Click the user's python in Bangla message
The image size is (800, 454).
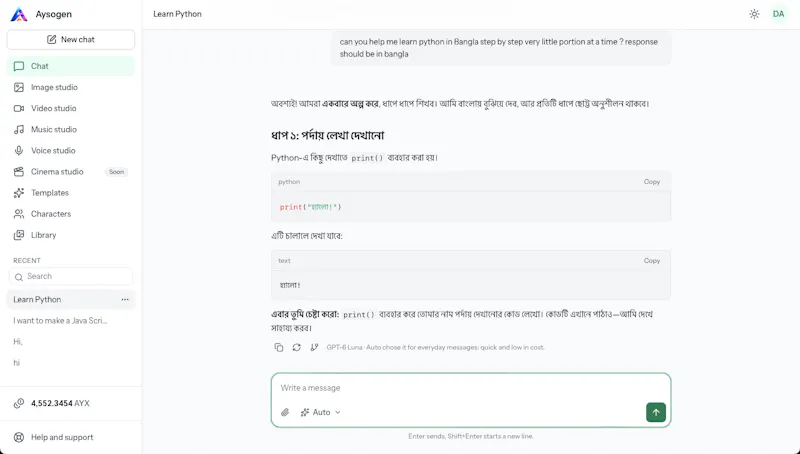pyautogui.click(x=501, y=48)
